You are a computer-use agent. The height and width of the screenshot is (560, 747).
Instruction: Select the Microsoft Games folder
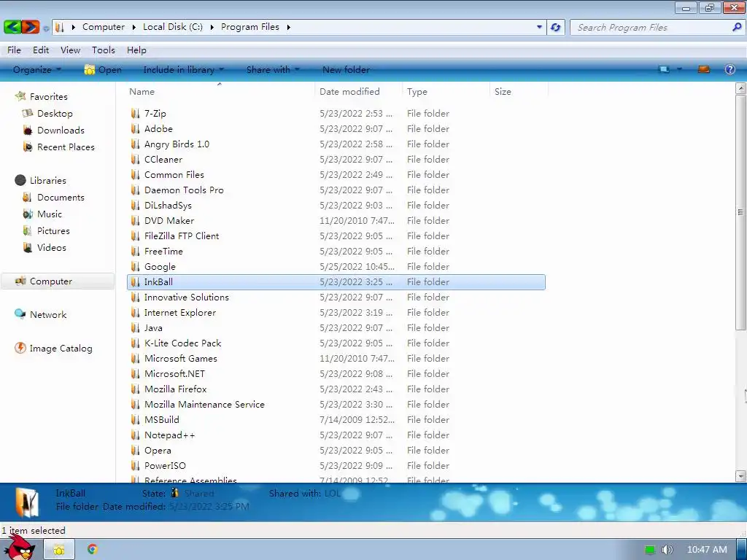pyautogui.click(x=336, y=358)
